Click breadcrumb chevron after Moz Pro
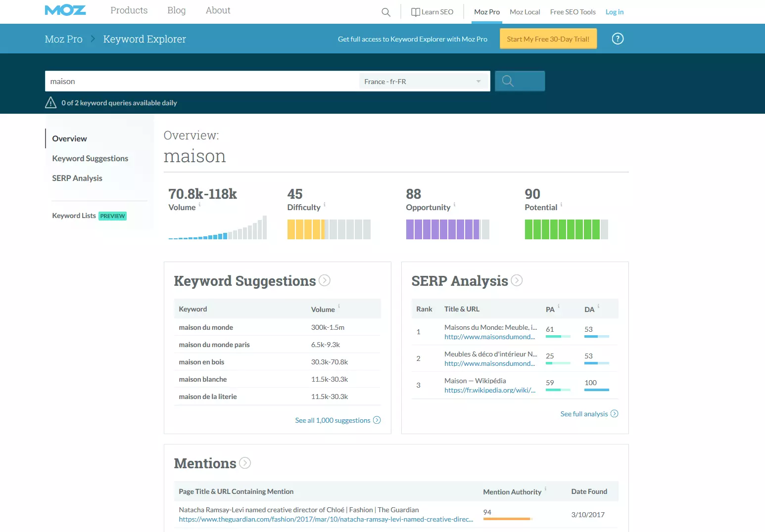The height and width of the screenshot is (532, 765). (93, 39)
